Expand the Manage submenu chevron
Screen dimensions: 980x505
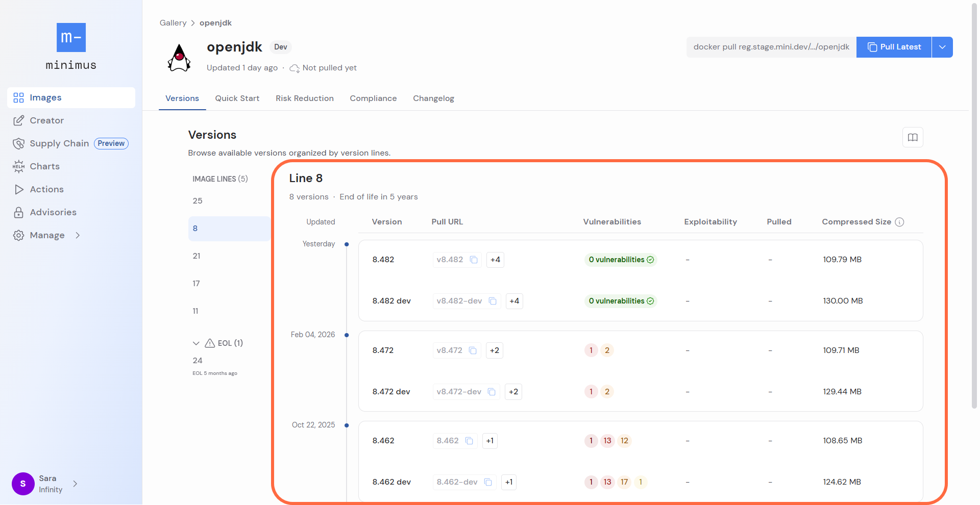(x=78, y=235)
